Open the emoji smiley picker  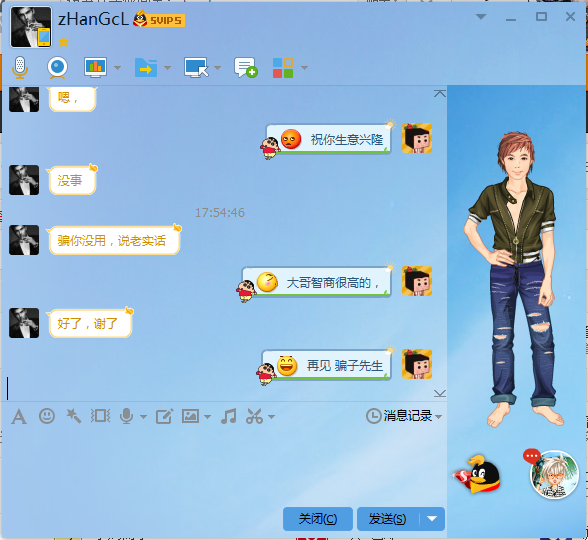(x=47, y=416)
